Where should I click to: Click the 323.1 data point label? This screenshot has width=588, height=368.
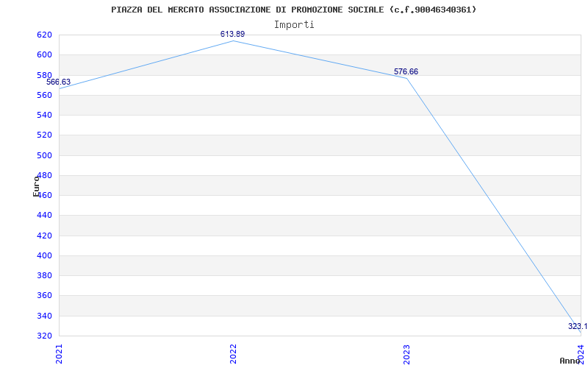pos(578,326)
